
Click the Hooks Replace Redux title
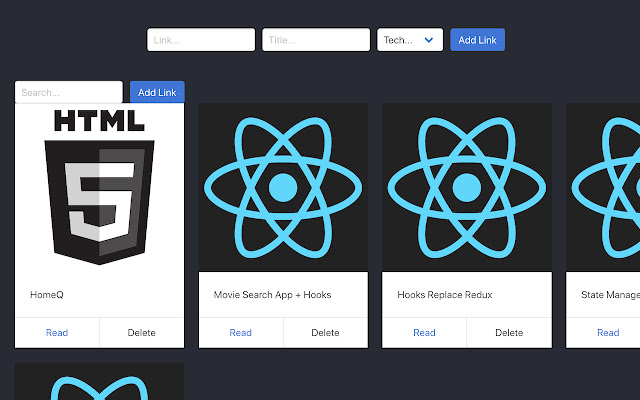click(x=445, y=295)
